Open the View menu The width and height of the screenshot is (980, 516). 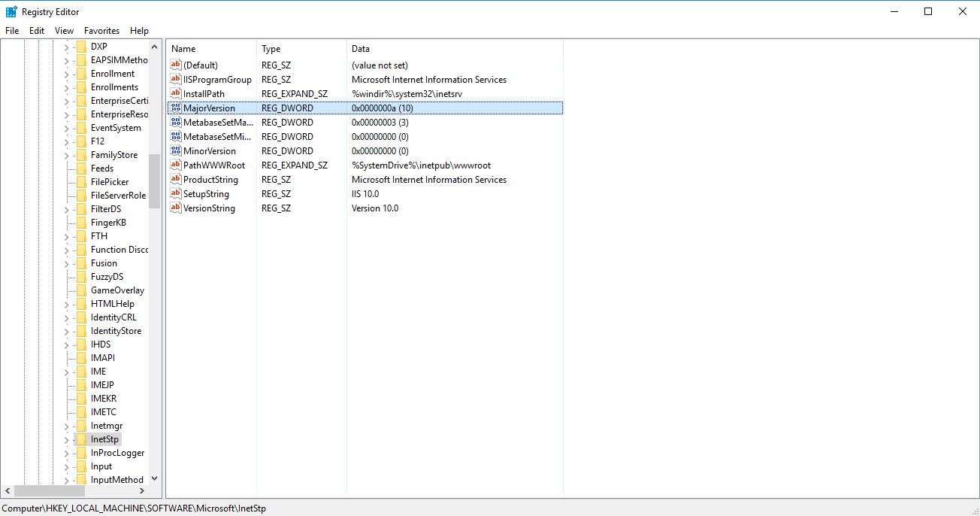point(65,31)
